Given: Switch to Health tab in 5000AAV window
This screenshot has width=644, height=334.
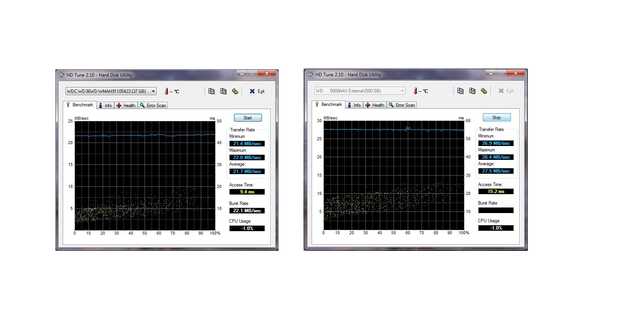Looking at the screenshot, I should tap(375, 105).
